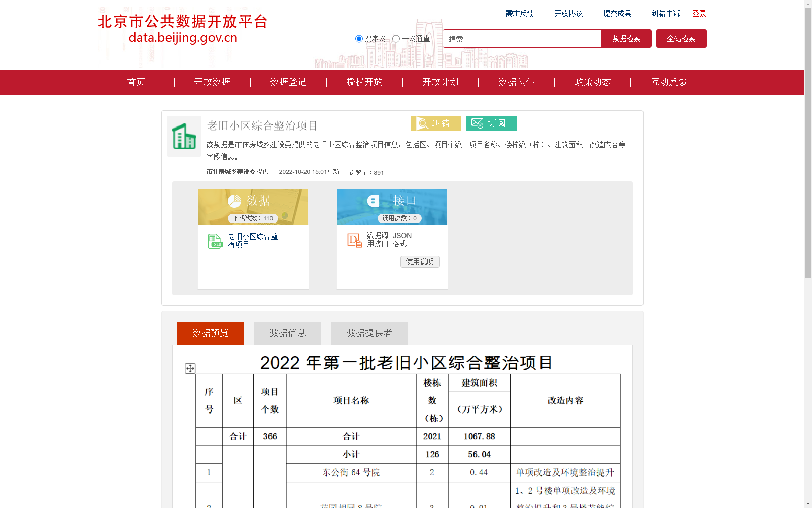Select the 搜本网 radio button
The height and width of the screenshot is (508, 812).
(x=359, y=39)
